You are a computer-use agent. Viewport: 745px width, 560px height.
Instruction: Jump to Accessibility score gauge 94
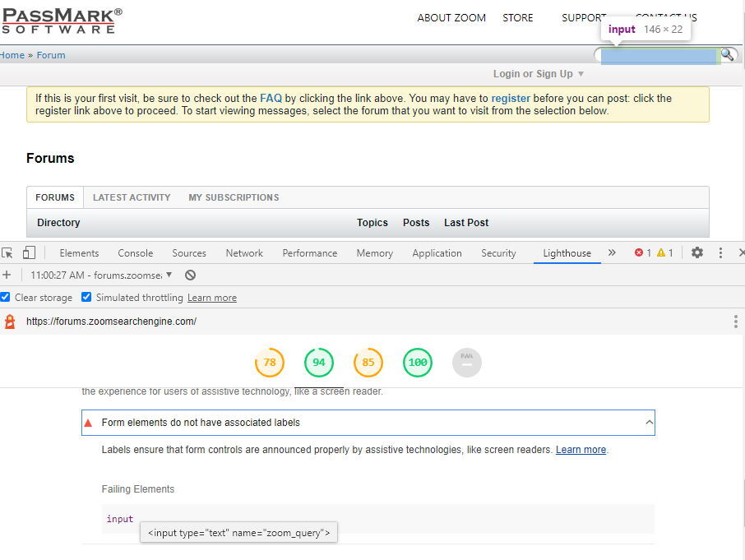coord(319,363)
